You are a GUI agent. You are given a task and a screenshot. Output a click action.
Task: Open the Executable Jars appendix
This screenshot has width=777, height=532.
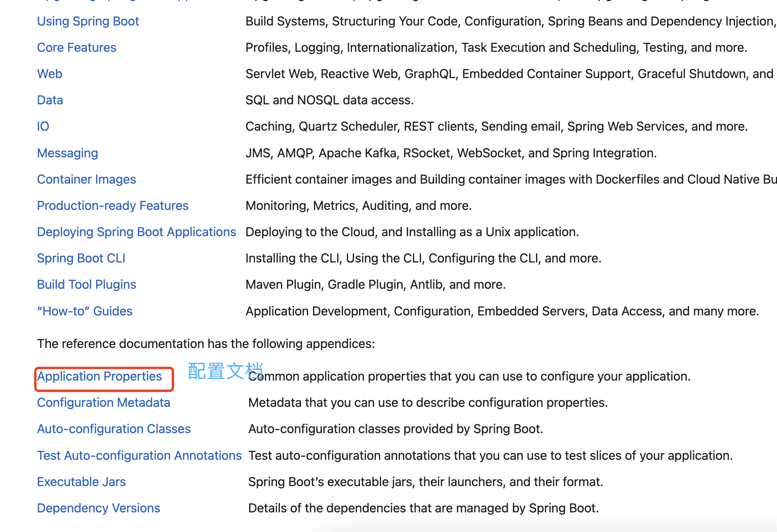(x=81, y=482)
